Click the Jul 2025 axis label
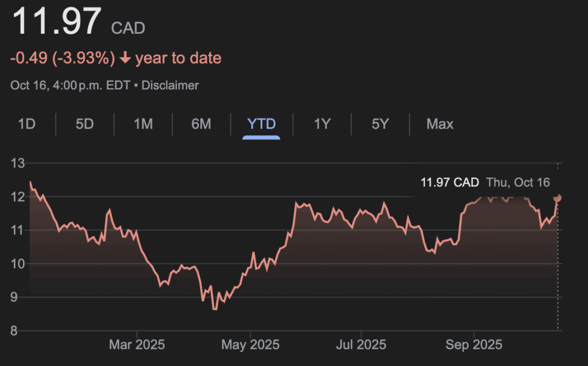The image size is (588, 366). click(361, 345)
